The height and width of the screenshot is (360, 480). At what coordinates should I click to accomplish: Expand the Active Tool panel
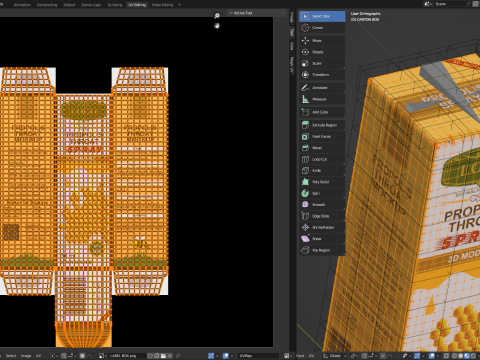[x=243, y=13]
